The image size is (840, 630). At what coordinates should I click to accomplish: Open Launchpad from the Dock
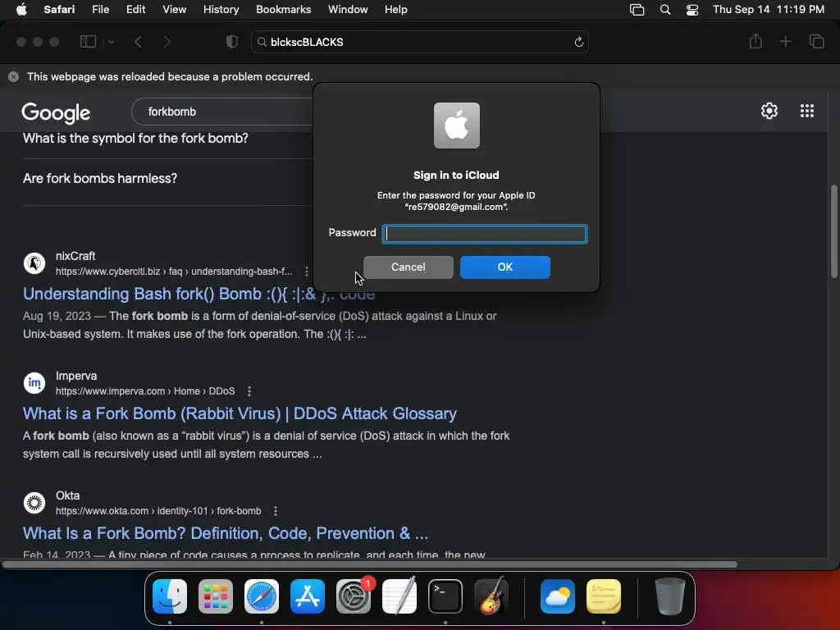click(216, 596)
